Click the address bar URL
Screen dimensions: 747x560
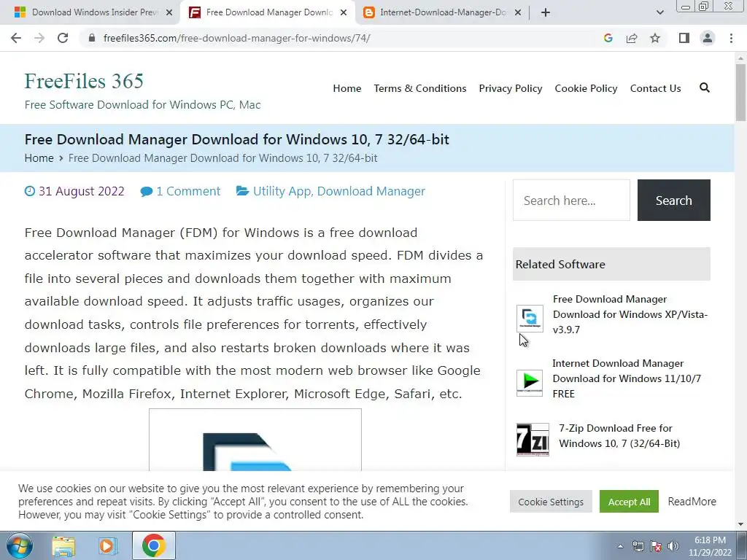(237, 38)
